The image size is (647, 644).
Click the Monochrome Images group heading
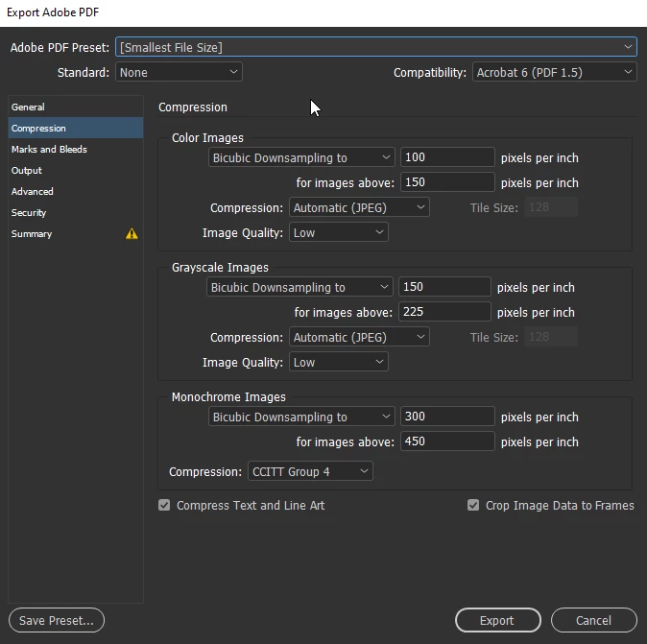point(228,397)
